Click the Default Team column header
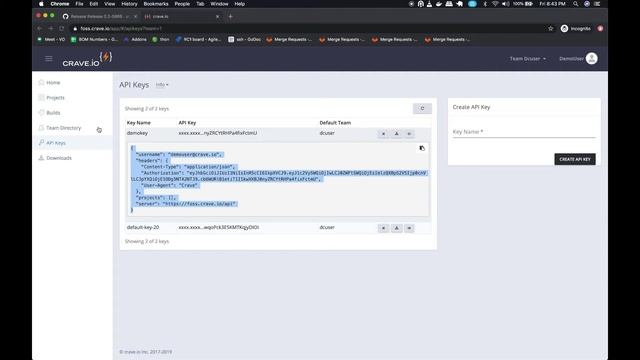The width and height of the screenshot is (640, 360). [335, 122]
